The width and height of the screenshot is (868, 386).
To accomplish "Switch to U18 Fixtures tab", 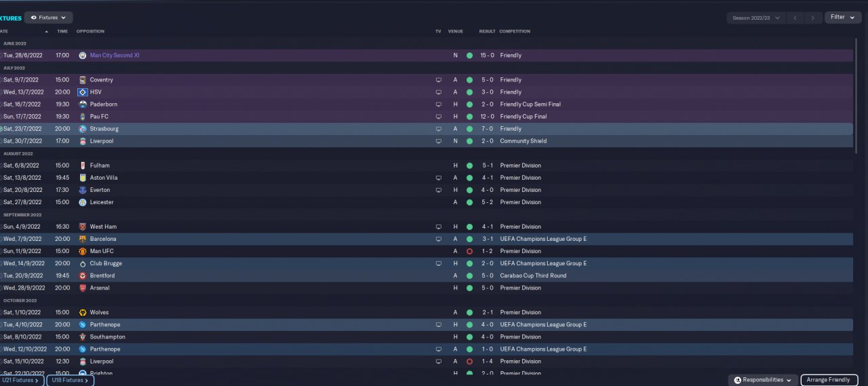I will (70, 380).
